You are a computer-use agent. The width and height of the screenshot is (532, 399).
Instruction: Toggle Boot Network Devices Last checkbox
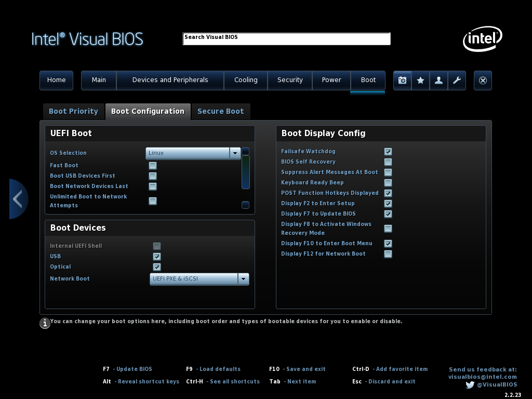[153, 187]
